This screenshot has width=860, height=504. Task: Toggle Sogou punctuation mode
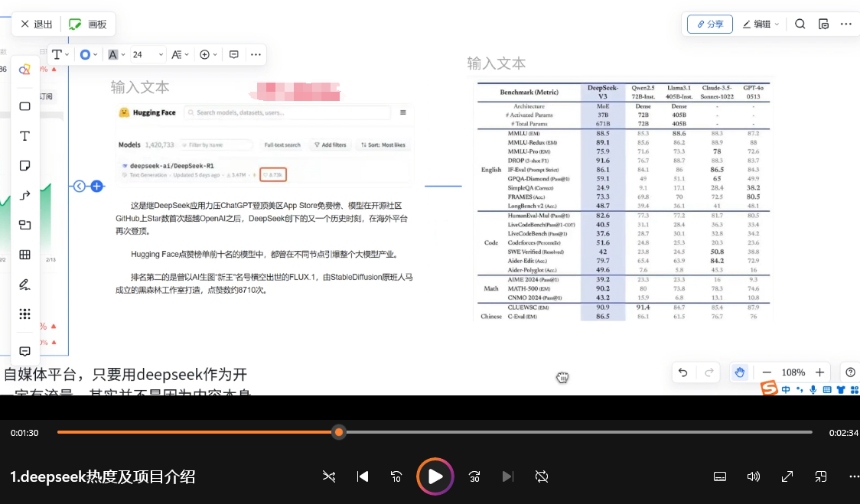pyautogui.click(x=799, y=389)
